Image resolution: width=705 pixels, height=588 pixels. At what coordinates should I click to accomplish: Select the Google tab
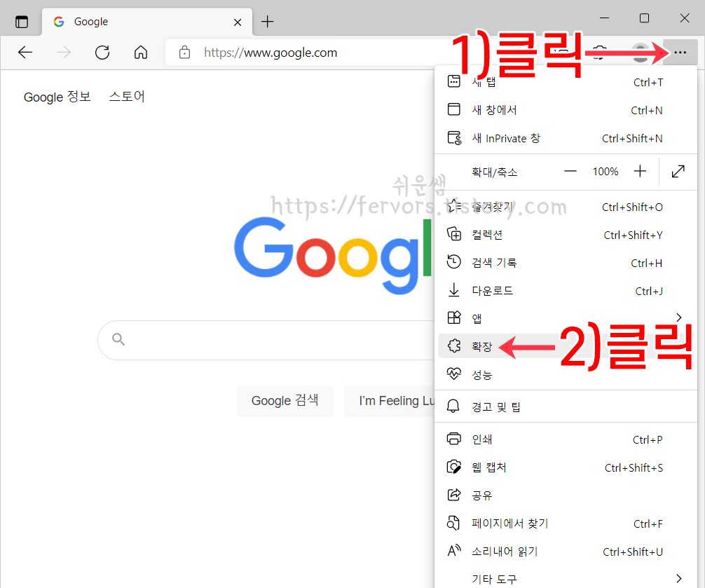(147, 22)
